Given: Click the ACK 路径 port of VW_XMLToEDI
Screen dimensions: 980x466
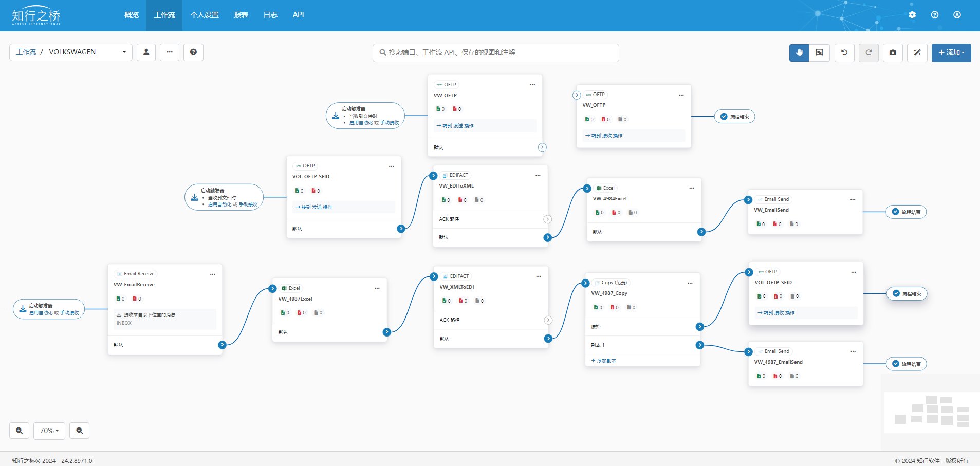Looking at the screenshot, I should coord(548,320).
